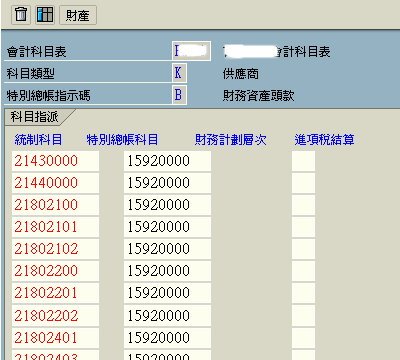Click 進項稅結算 field in row 21802101
The height and width of the screenshot is (360, 400).
(303, 227)
